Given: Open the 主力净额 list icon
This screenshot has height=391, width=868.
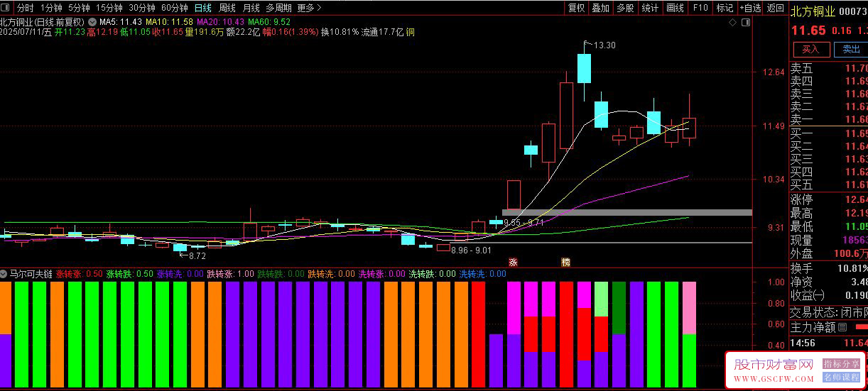Looking at the screenshot, I should 842,327.
